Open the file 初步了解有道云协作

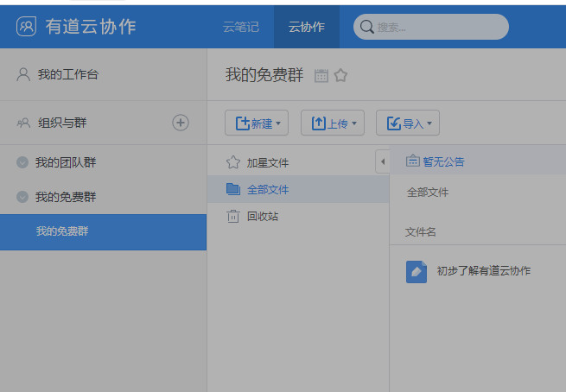click(x=484, y=271)
